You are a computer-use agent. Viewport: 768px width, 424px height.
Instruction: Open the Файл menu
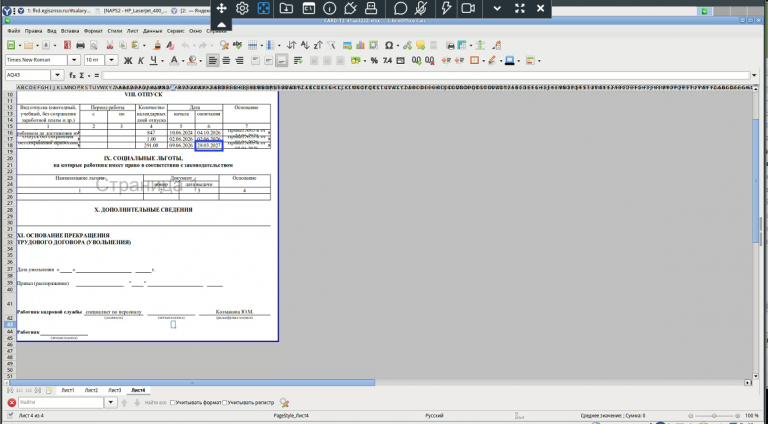[x=14, y=31]
